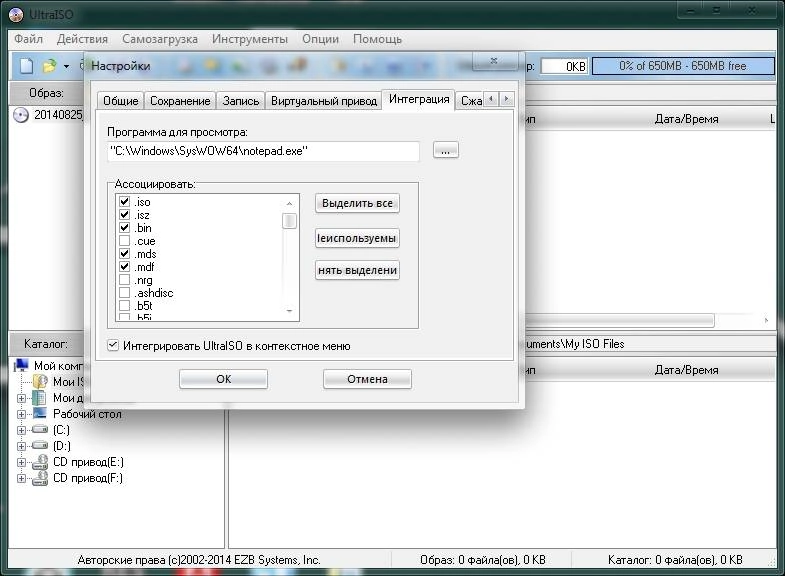Click the My Computer icon in catalog tree
This screenshot has width=785, height=576.
(x=22, y=365)
